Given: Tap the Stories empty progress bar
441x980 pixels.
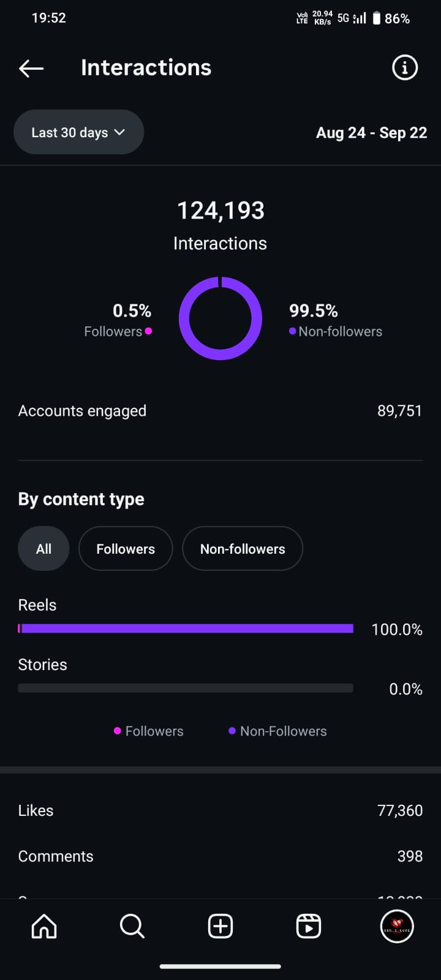Looking at the screenshot, I should point(186,688).
